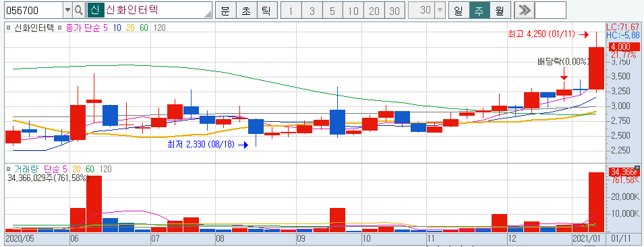Select the weekly chart 주 button
The height and width of the screenshot is (247, 644).
point(479,11)
